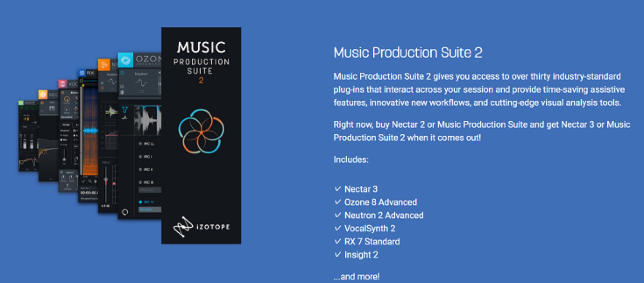Click the RX 7 Standard list item

(x=372, y=242)
